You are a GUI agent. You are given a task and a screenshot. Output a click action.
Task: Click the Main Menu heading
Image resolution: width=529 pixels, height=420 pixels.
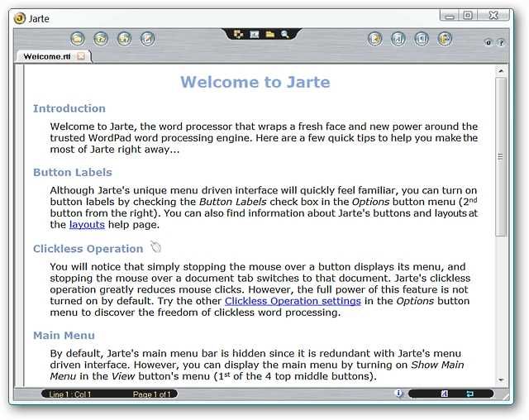[x=64, y=336]
